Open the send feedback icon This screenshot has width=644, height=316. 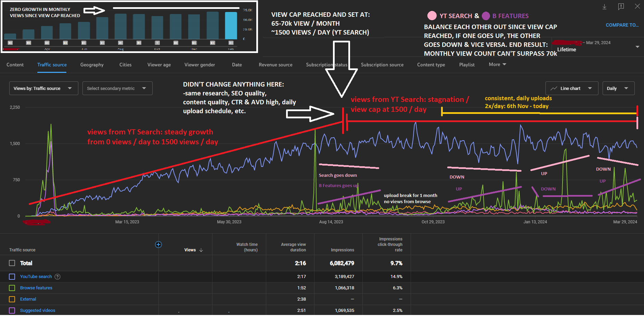(621, 7)
